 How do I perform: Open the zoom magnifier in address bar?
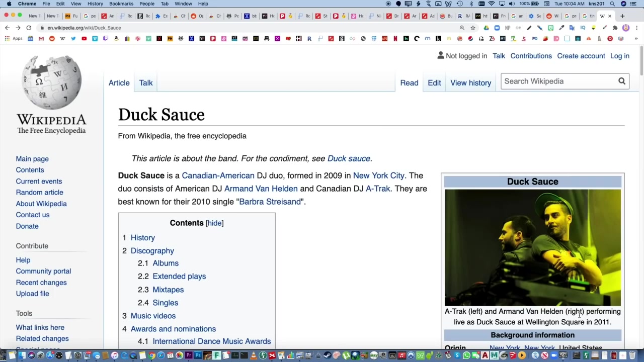click(462, 28)
